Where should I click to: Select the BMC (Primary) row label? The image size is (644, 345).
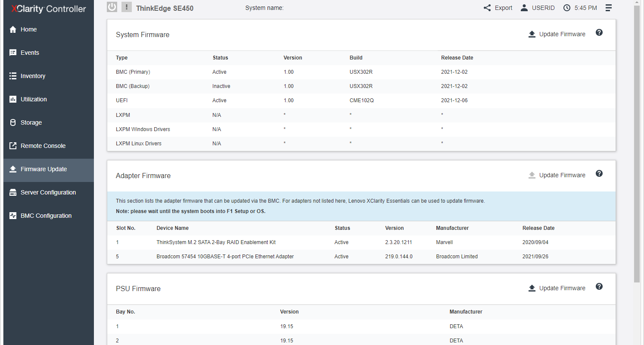point(133,72)
